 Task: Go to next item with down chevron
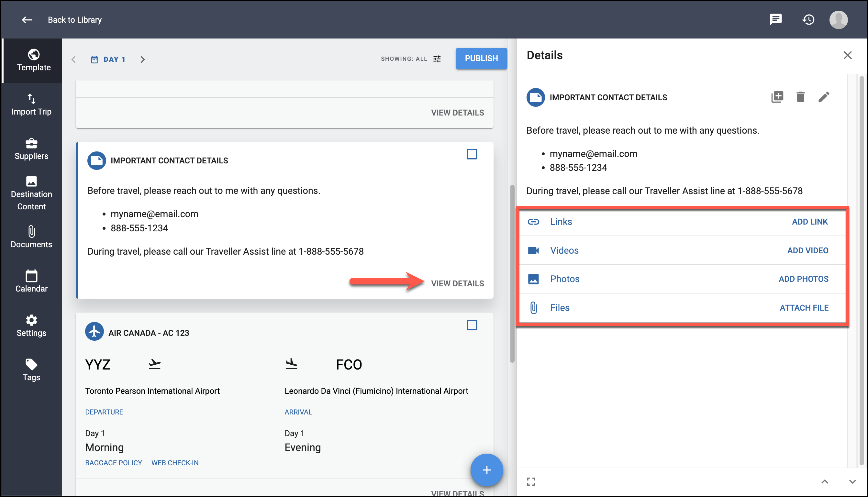(852, 482)
